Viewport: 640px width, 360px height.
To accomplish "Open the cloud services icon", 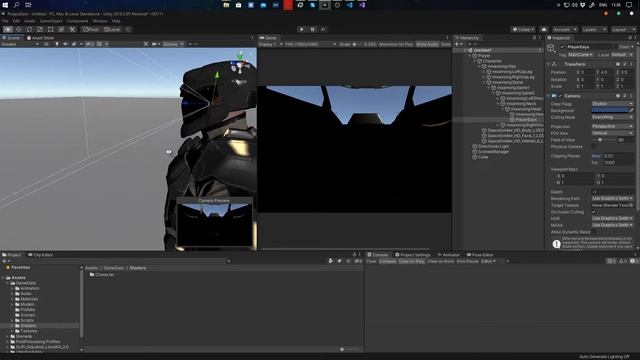I will click(544, 29).
